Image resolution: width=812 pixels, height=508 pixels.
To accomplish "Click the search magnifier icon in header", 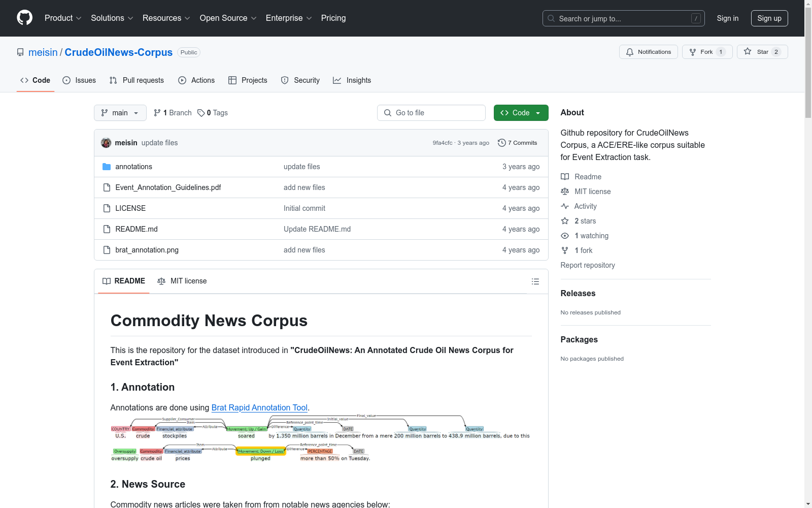I will (x=551, y=18).
